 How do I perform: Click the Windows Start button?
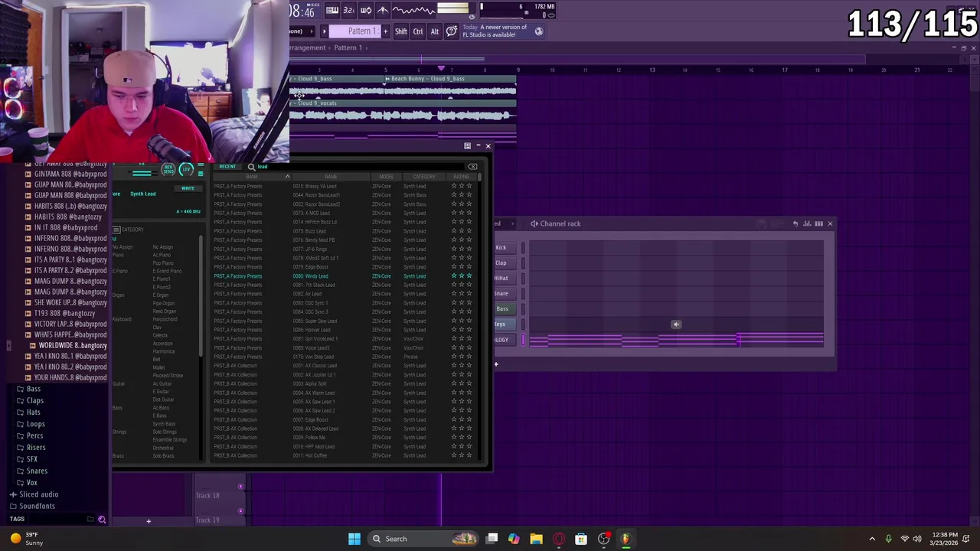tap(354, 539)
